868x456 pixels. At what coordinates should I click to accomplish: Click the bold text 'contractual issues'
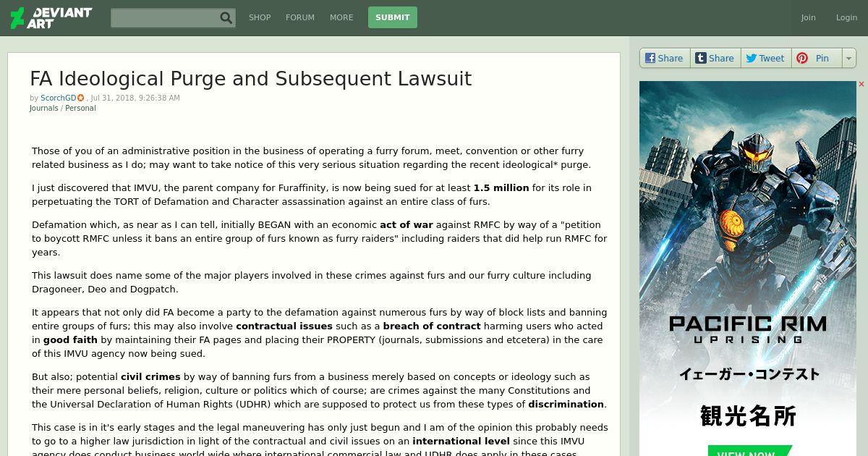[x=284, y=326]
